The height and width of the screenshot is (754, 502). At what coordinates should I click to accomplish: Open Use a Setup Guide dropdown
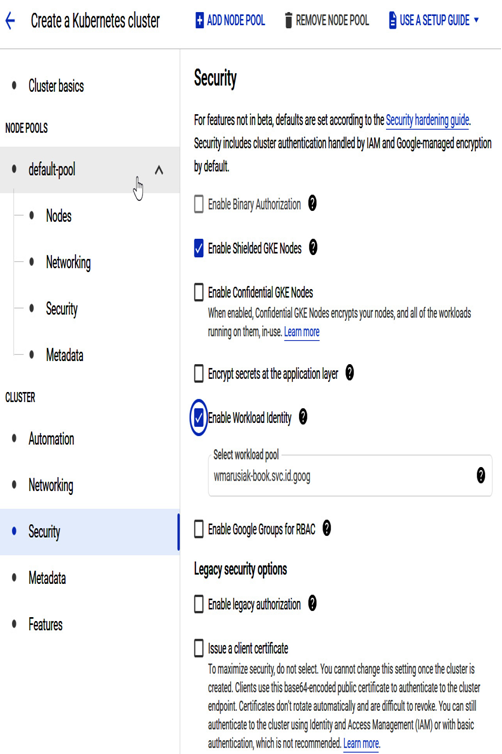point(434,21)
